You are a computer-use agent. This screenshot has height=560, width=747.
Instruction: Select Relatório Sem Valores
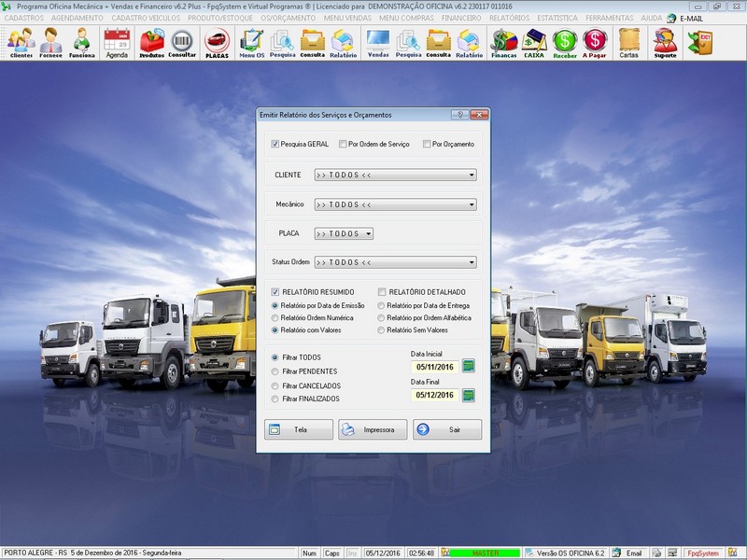tap(381, 330)
